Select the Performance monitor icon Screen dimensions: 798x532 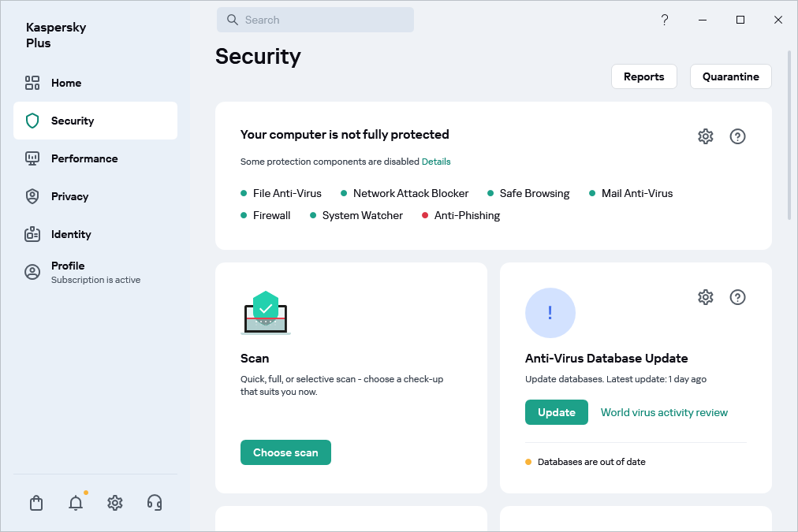pos(32,158)
